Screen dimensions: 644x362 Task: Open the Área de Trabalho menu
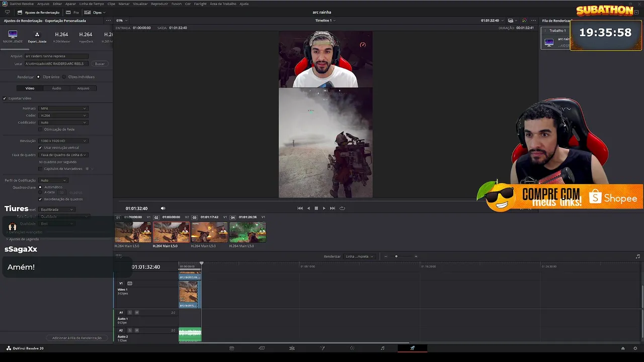point(222,4)
